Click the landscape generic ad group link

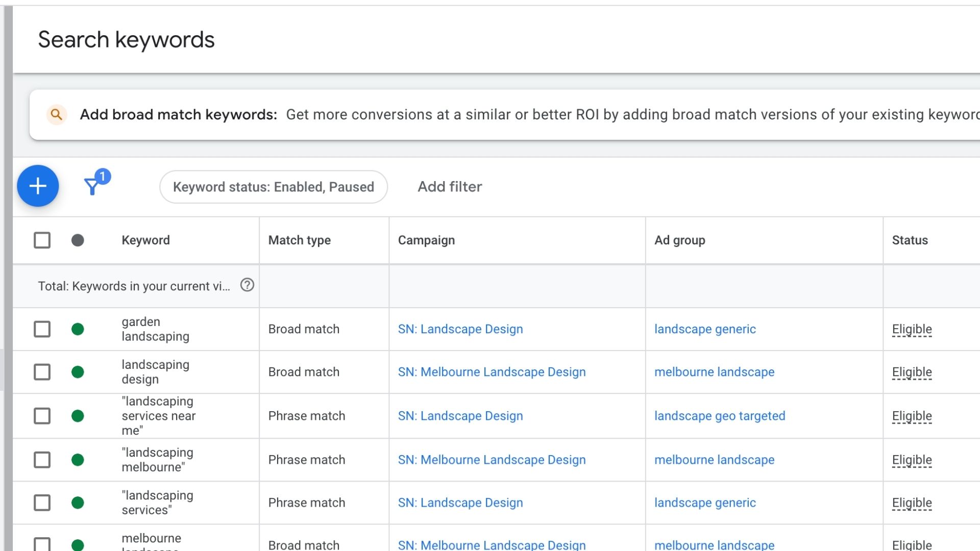(705, 329)
